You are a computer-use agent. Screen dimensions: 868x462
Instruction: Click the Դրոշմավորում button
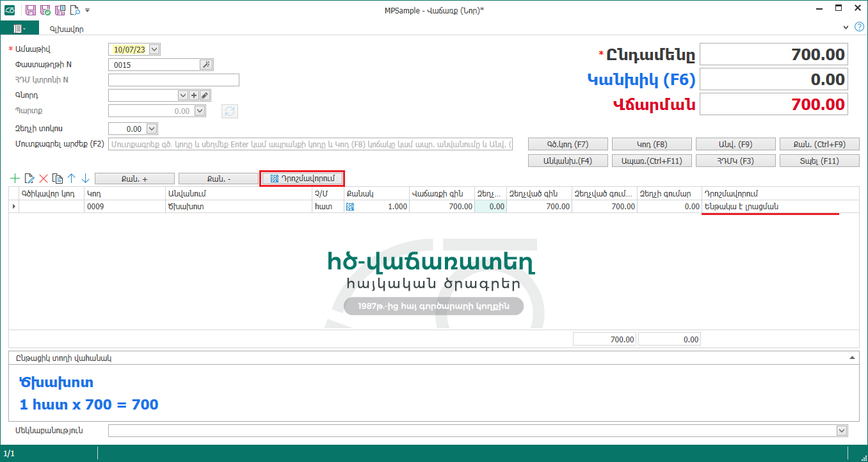coord(303,179)
